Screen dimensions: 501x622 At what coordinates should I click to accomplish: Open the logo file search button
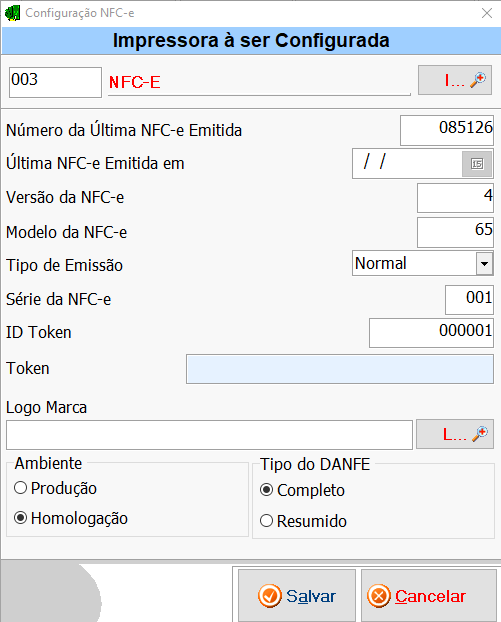pyautogui.click(x=455, y=434)
